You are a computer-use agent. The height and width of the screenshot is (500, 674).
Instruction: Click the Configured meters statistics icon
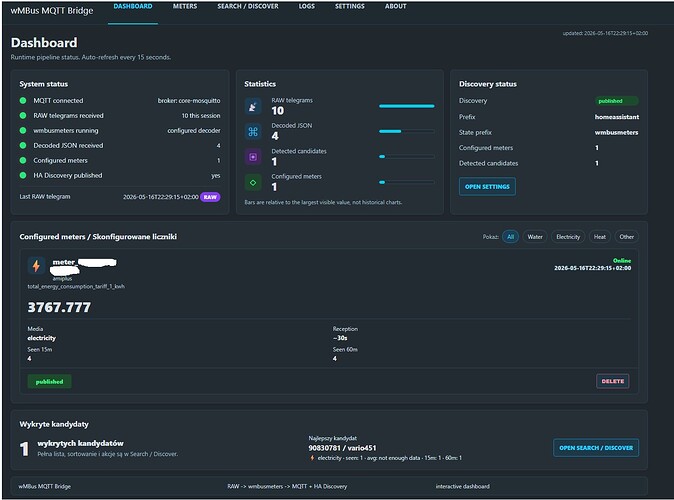(x=253, y=182)
